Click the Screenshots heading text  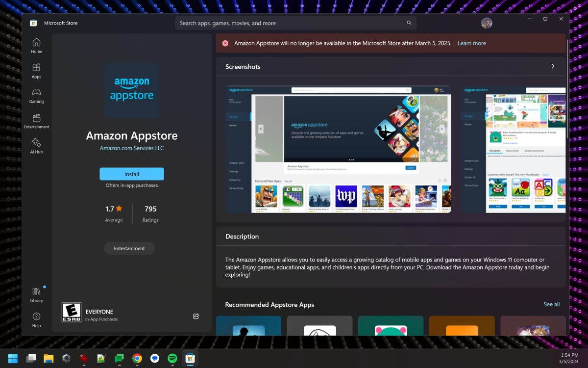click(x=243, y=67)
